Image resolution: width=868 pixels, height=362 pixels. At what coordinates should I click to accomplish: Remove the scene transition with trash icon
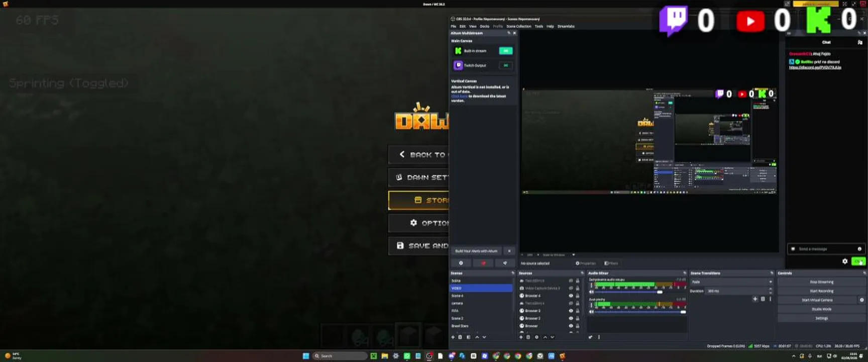763,299
